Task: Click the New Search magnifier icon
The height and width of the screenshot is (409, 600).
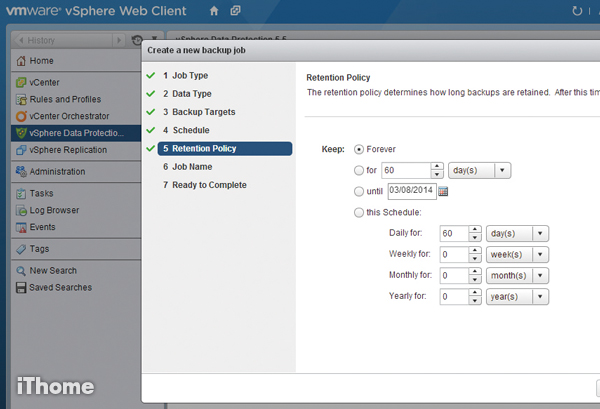Action: point(20,271)
